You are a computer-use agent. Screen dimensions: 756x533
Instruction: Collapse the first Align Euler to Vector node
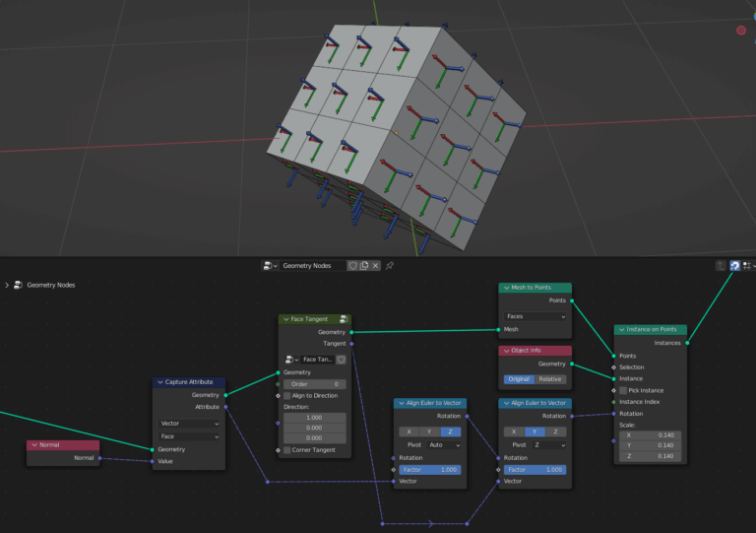[x=402, y=403]
